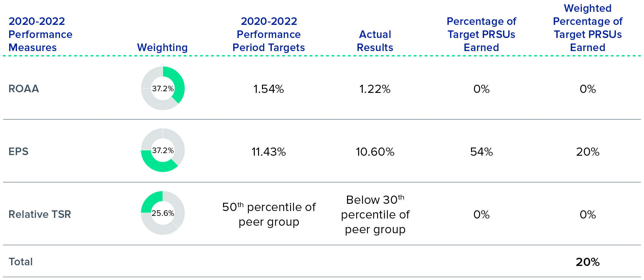The width and height of the screenshot is (644, 280).
Task: Click the Relative TSR row label
Action: point(40,214)
